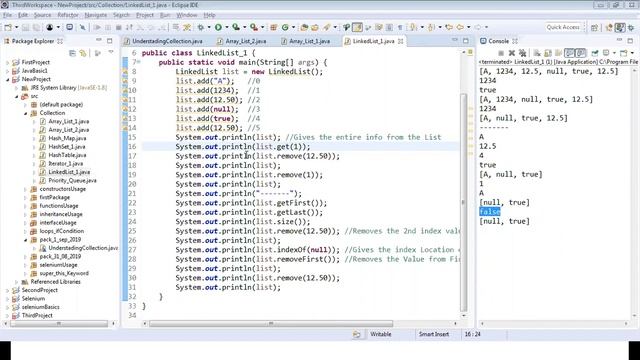640x360 pixels.
Task: Collapse the NewProject tree node
Action: pos(7,80)
